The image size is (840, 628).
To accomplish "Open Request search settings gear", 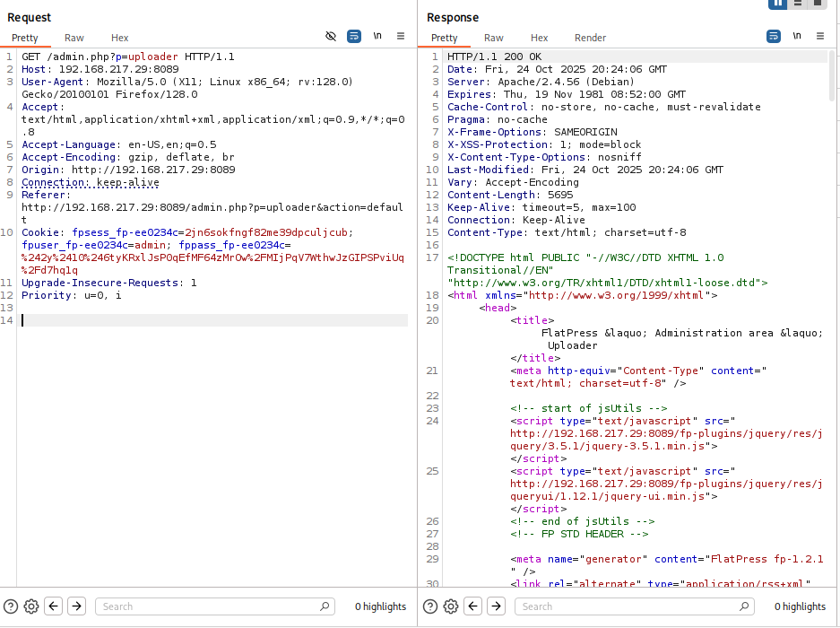I will 31,606.
